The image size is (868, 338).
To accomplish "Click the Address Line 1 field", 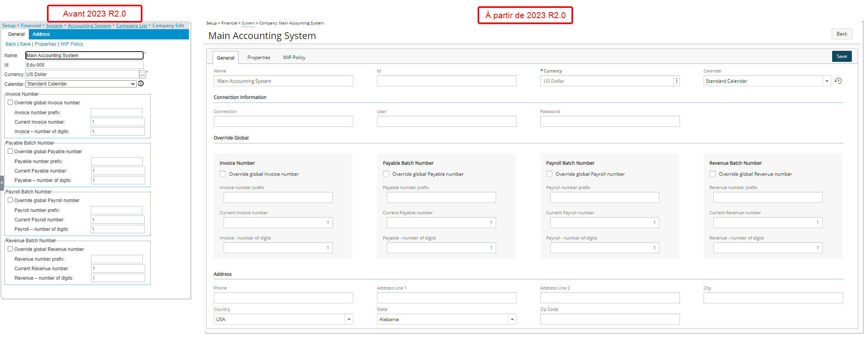I will tap(447, 298).
